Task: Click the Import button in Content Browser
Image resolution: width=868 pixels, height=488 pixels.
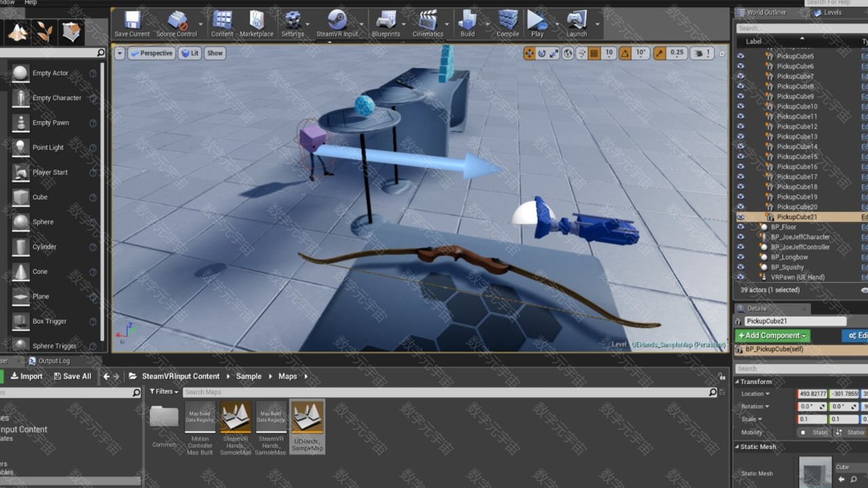Action: click(x=26, y=376)
